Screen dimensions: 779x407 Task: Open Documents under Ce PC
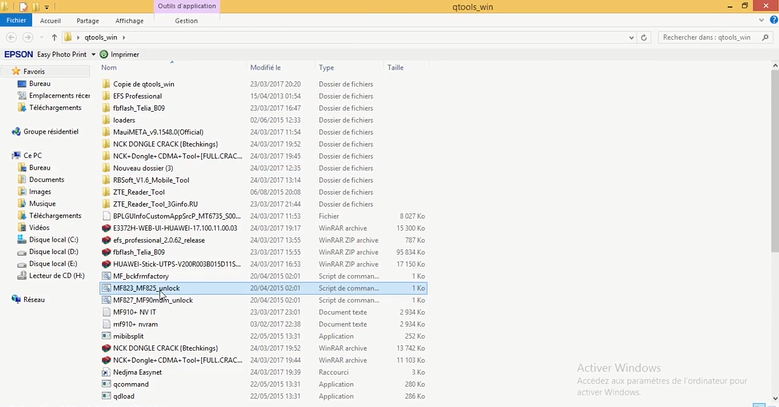click(47, 179)
